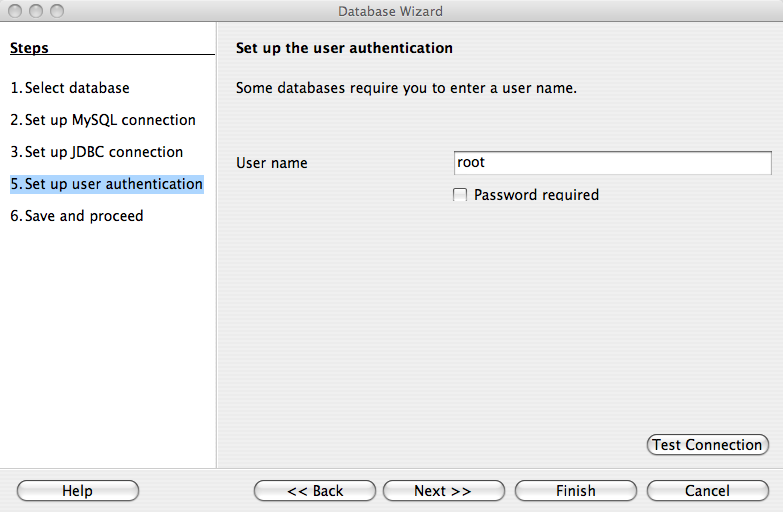Click the Database Wizard title bar
Image resolution: width=783 pixels, height=512 pixels.
tap(390, 12)
